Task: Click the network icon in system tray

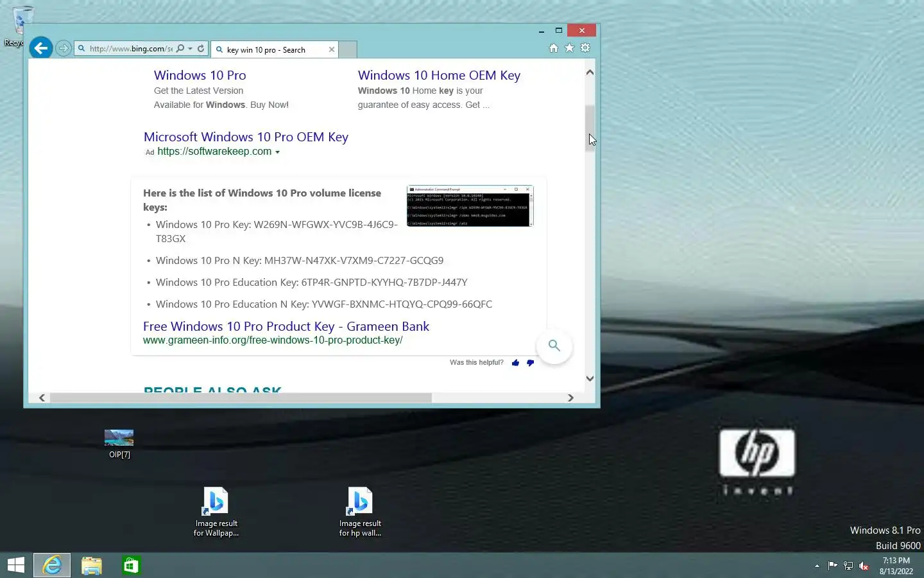Action: [x=848, y=566]
